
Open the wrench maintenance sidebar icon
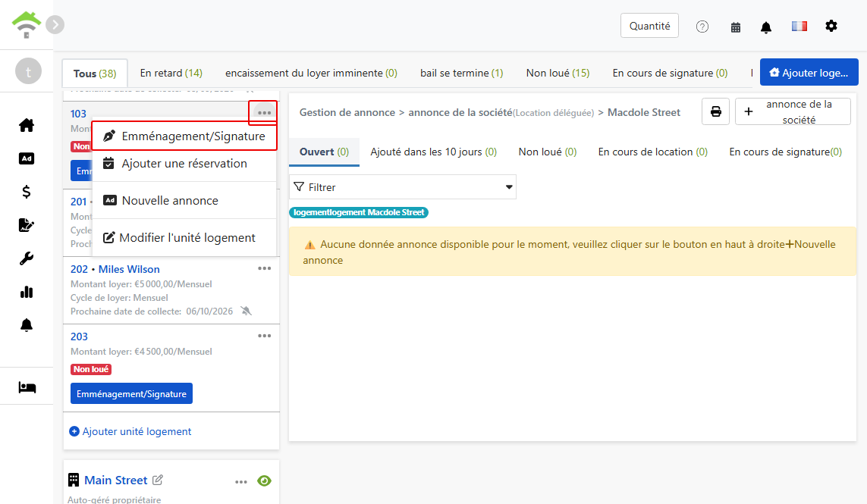pos(27,258)
